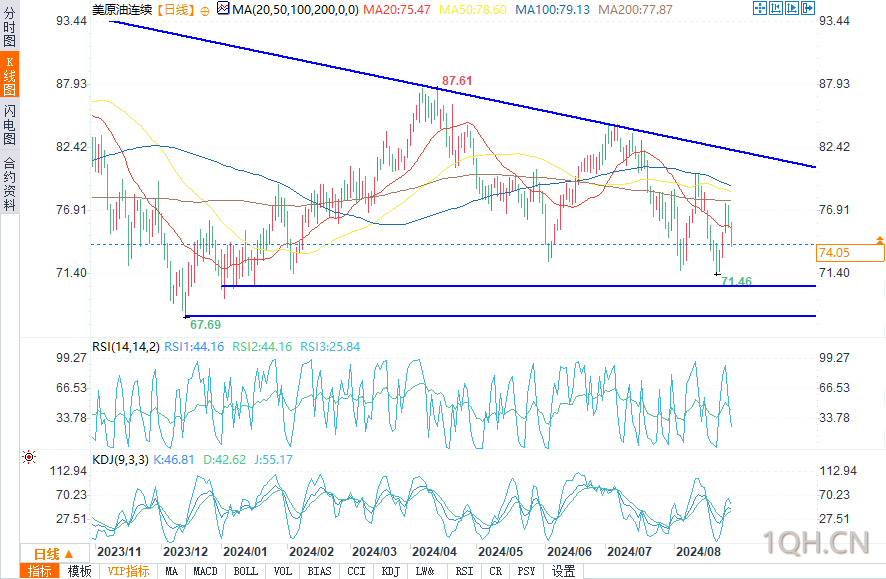Click the red sun icon beside KDJ

click(x=29, y=456)
